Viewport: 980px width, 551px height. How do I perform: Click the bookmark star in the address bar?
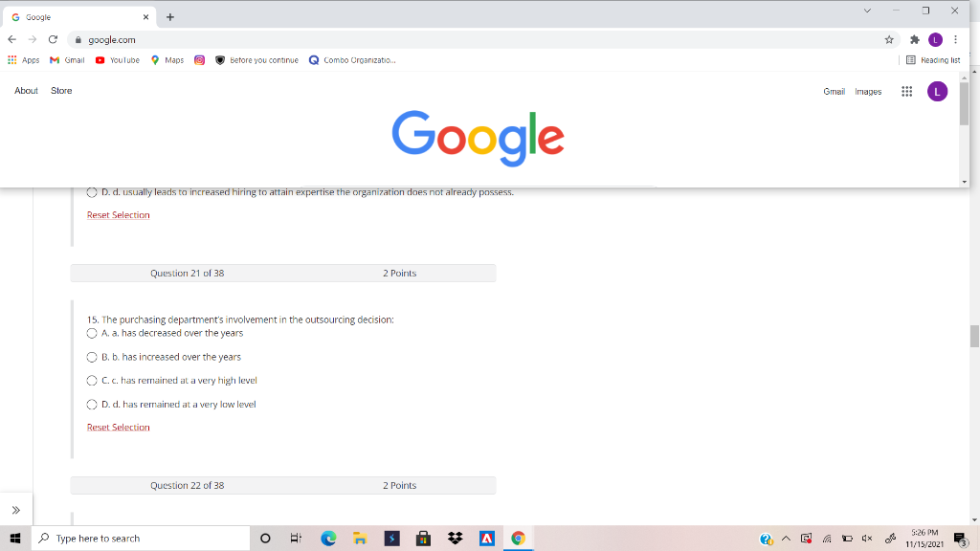click(888, 39)
